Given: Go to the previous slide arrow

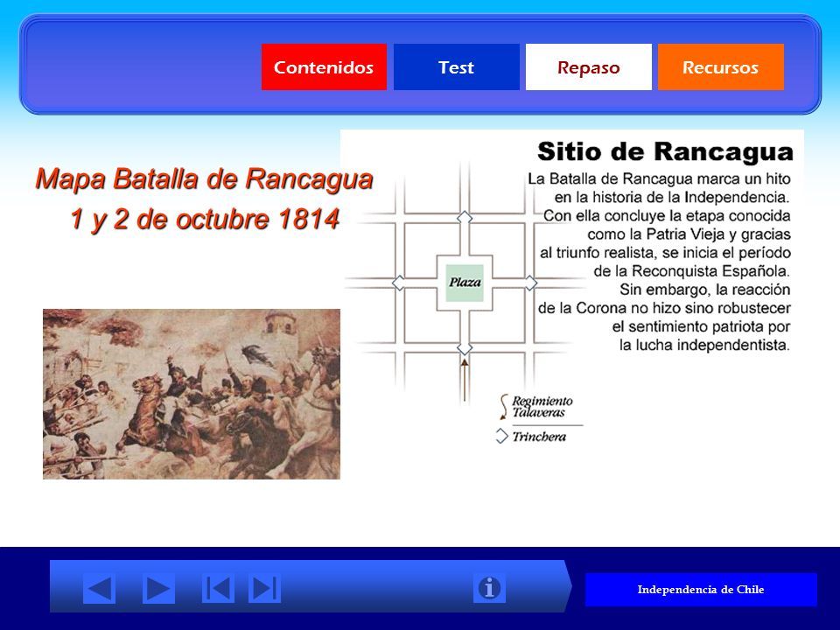Looking at the screenshot, I should click(100, 588).
